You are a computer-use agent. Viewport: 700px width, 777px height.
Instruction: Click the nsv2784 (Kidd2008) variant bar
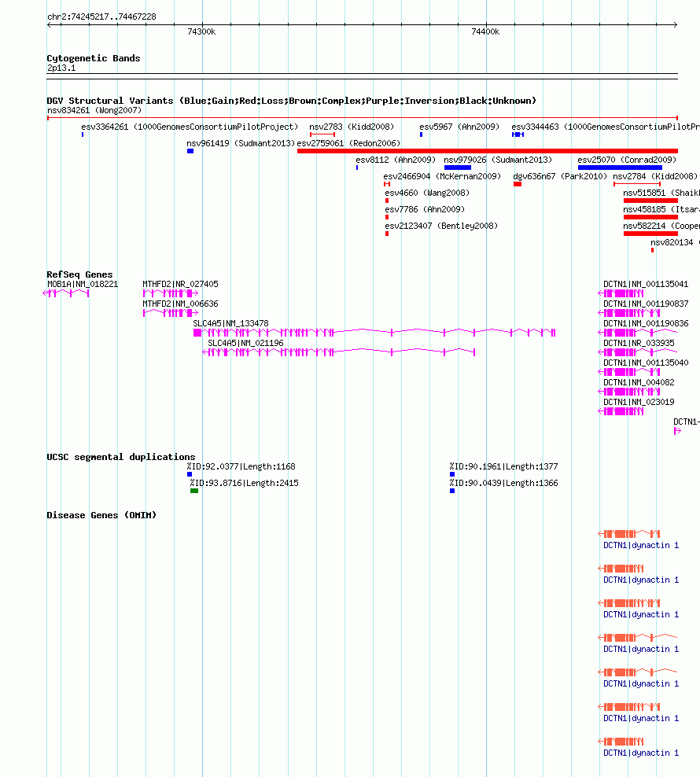pyautogui.click(x=637, y=184)
